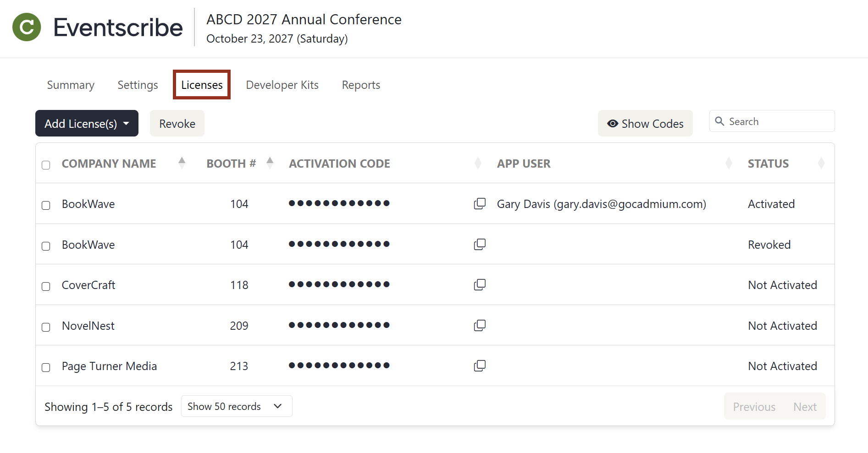Click CoverCraft's Not Activated status
The width and height of the screenshot is (868, 453).
(x=782, y=285)
